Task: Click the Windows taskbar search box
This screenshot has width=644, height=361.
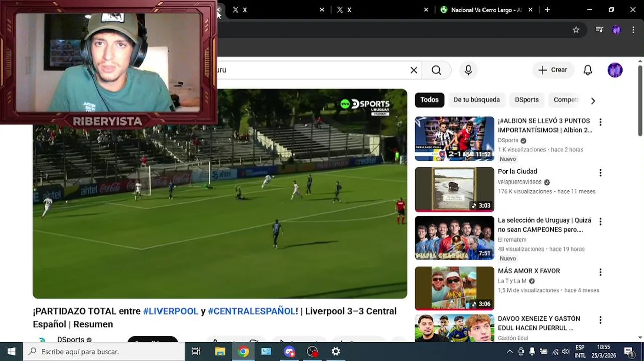Action: (104, 352)
